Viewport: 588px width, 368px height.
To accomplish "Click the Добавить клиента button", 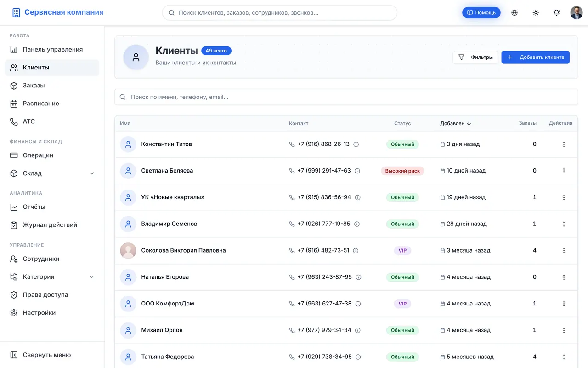I will click(535, 57).
